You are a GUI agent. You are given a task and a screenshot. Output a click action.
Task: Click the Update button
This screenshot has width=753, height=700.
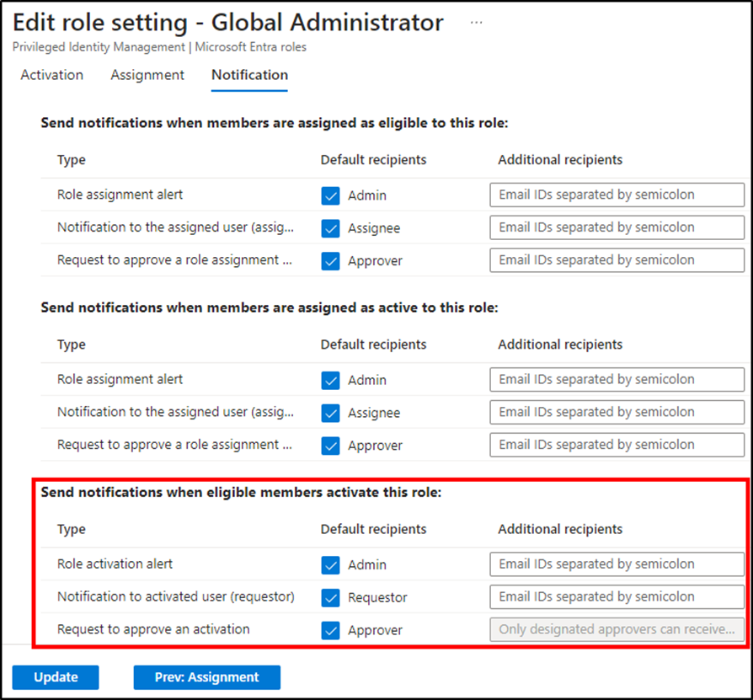pyautogui.click(x=56, y=677)
